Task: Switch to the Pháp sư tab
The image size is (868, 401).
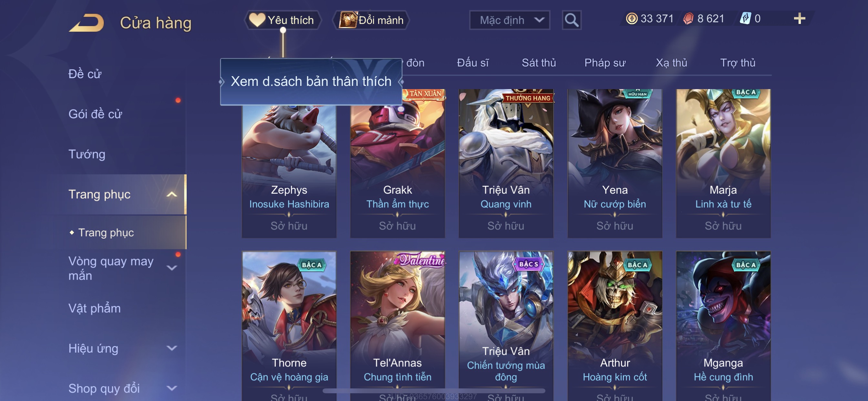Action: (x=605, y=63)
